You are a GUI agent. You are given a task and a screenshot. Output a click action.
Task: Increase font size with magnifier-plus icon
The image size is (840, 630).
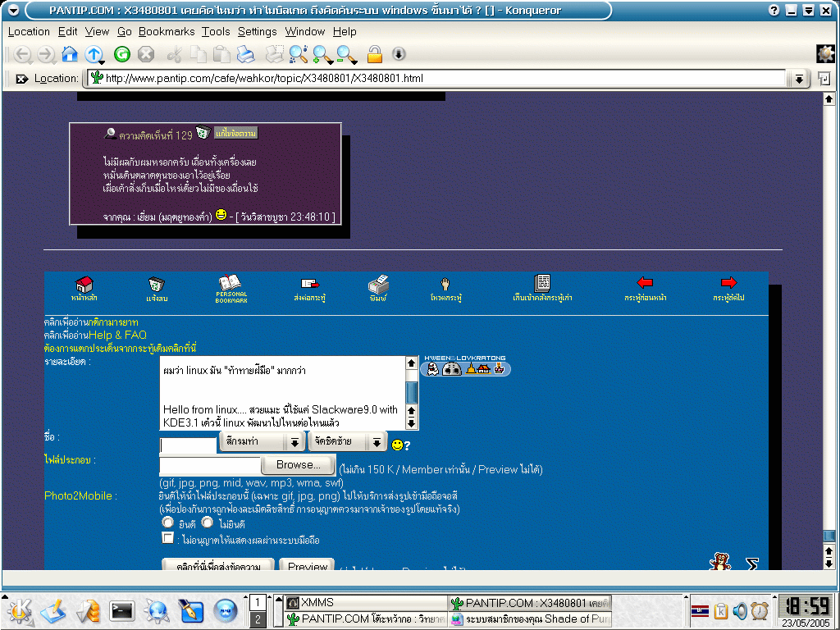pos(322,54)
